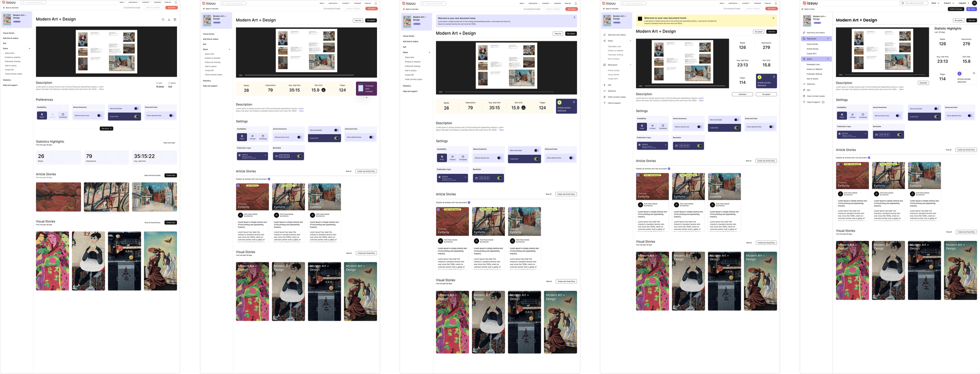
Task: Click the Statistics icon in the fifth mockup's sidebar
Action: click(804, 84)
